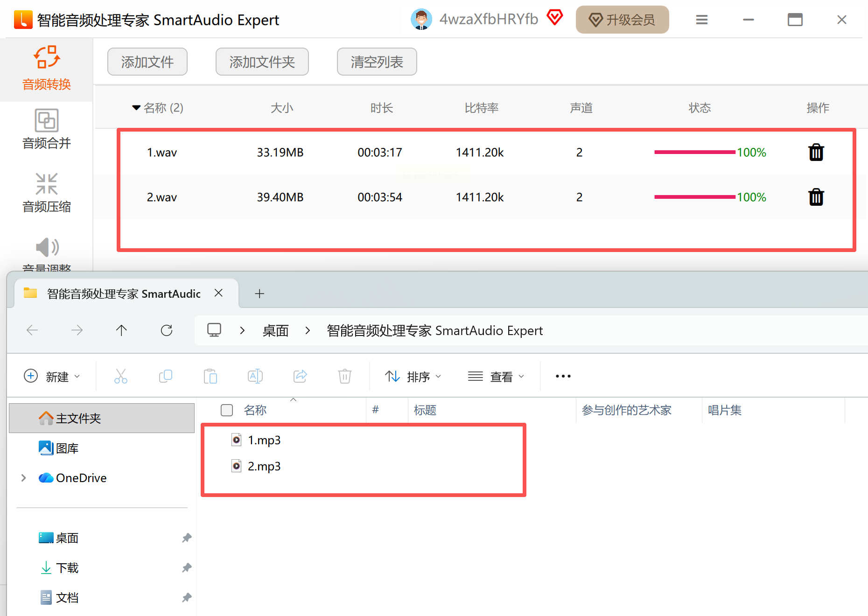Select 主文件夹 in the navigation pane
The width and height of the screenshot is (868, 616).
tap(102, 418)
